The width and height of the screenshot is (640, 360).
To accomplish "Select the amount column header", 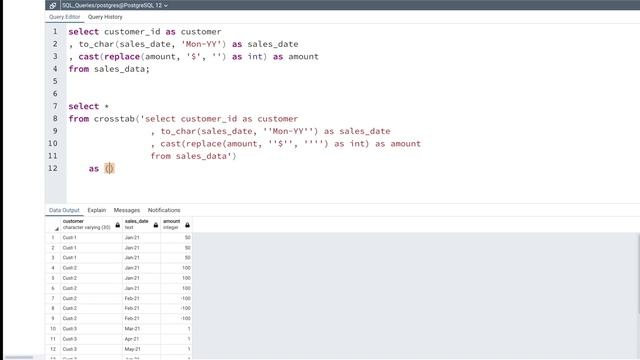I will click(x=176, y=224).
